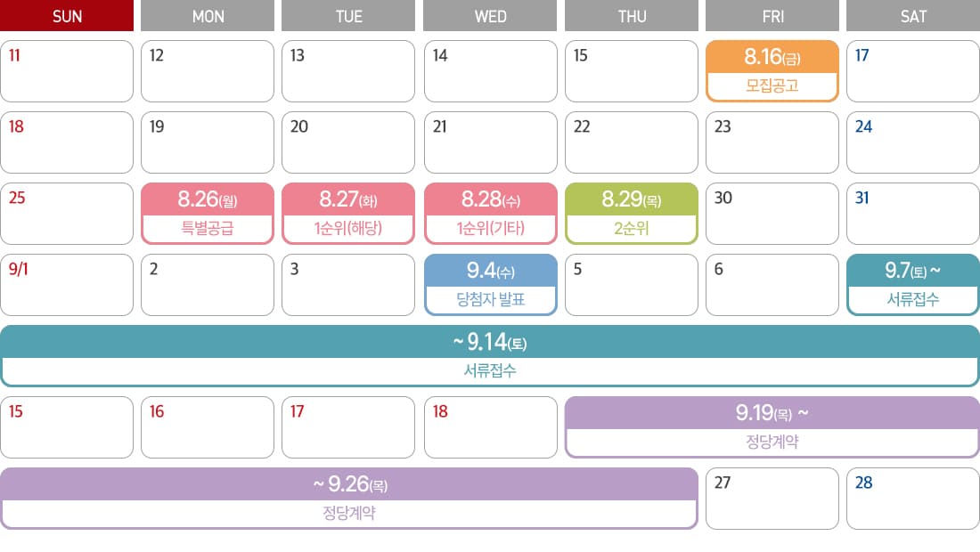The image size is (980, 552).
Task: Click the date cell 27
Action: coord(772,499)
